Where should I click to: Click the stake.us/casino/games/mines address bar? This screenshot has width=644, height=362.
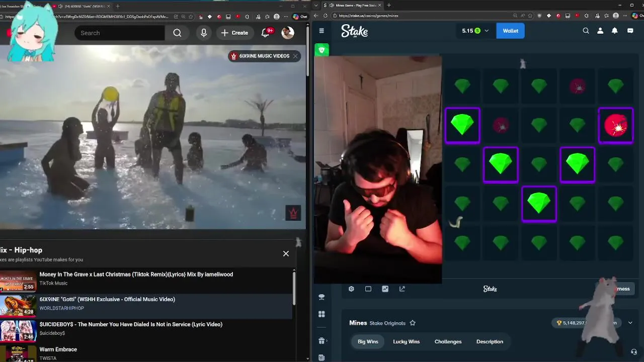(x=428, y=16)
